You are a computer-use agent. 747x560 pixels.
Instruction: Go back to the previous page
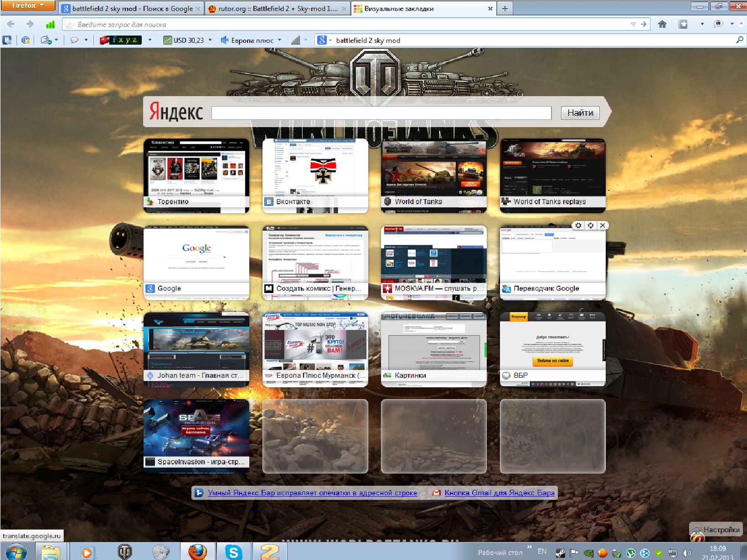point(10,24)
